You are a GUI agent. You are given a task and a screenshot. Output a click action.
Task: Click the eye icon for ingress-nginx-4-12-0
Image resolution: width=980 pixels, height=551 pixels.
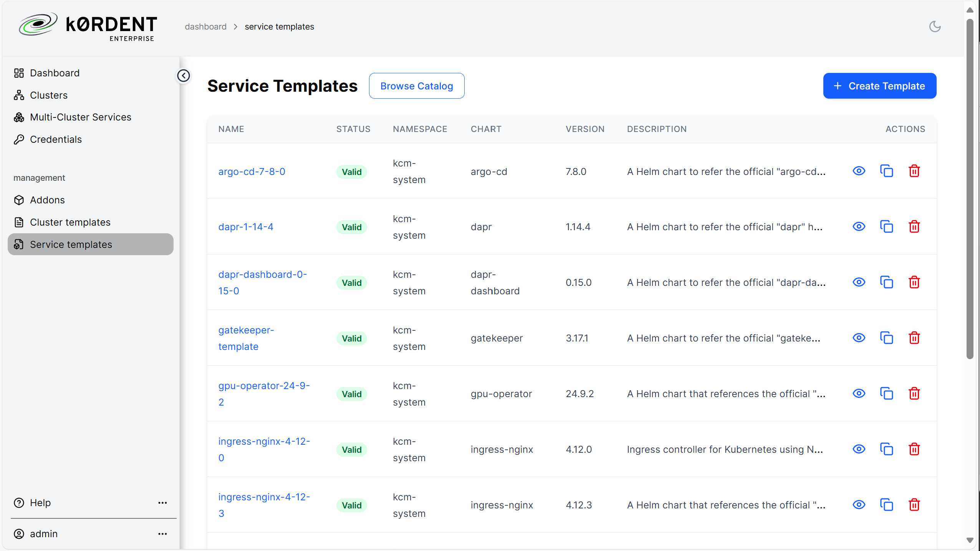coord(859,449)
